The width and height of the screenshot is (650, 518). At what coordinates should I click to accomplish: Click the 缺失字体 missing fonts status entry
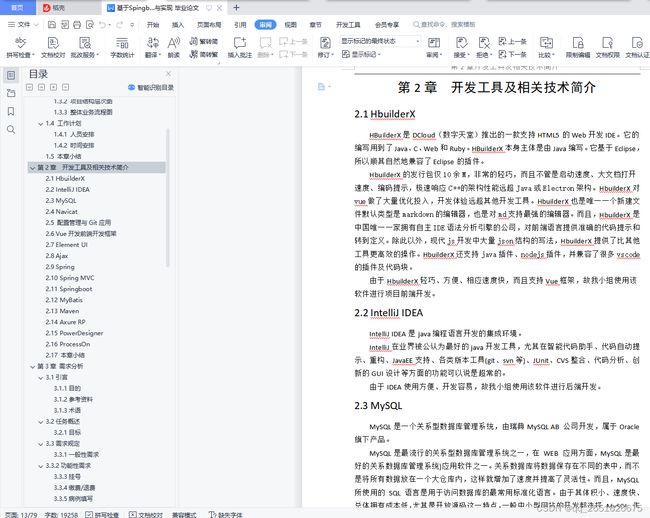click(x=226, y=515)
